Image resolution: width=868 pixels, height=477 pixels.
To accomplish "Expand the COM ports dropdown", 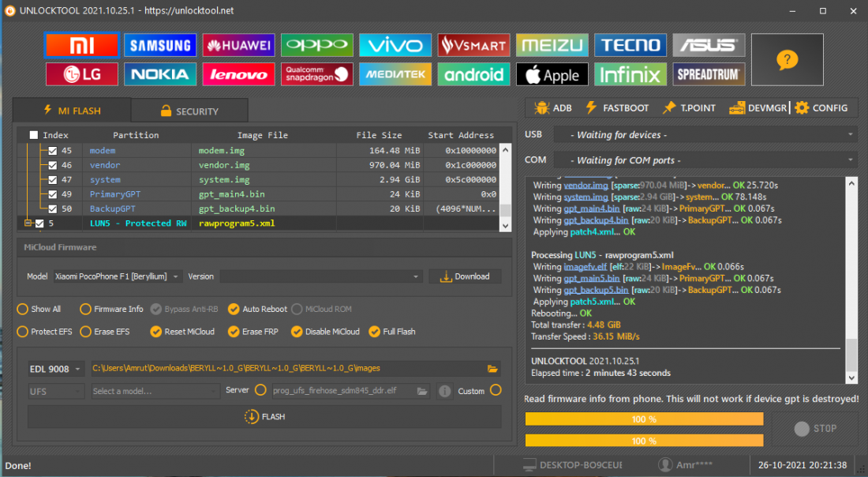I will [x=705, y=160].
